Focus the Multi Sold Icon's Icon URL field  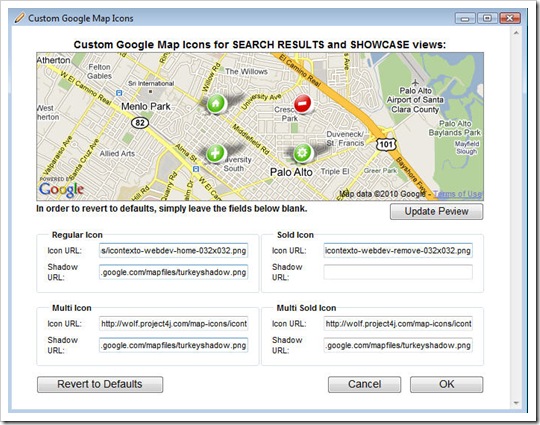pos(398,324)
